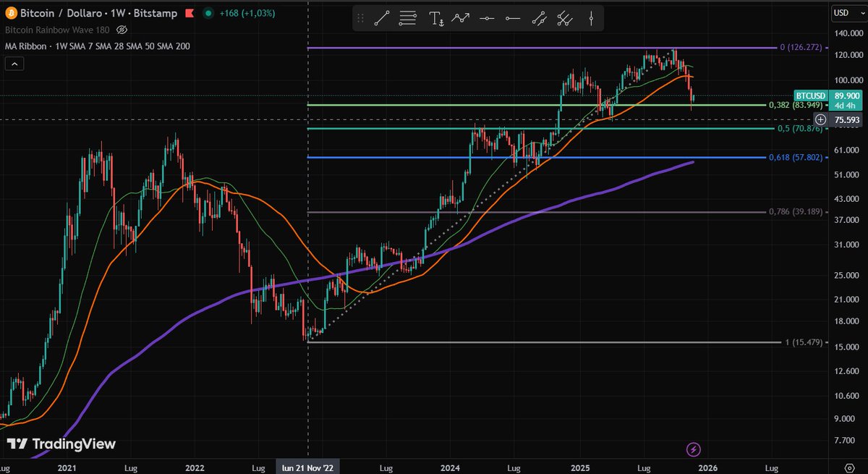Viewport: 868px width, 474px height.
Task: Select the Trend Line drawing tool
Action: [382, 18]
